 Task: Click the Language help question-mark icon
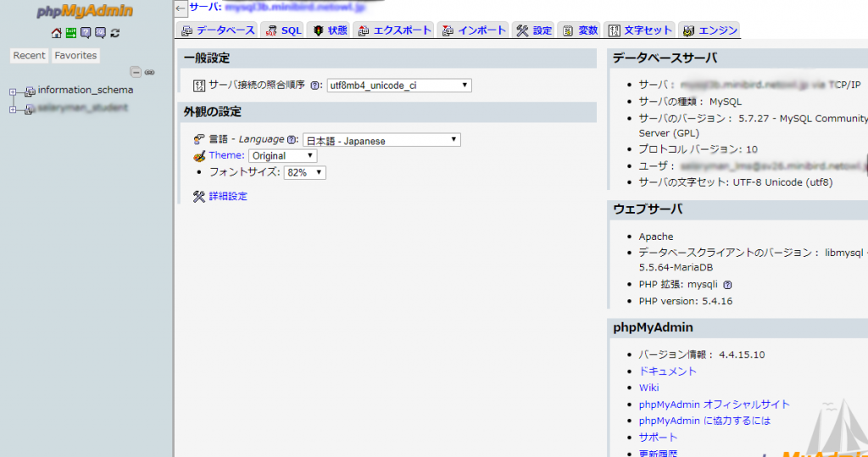point(292,140)
